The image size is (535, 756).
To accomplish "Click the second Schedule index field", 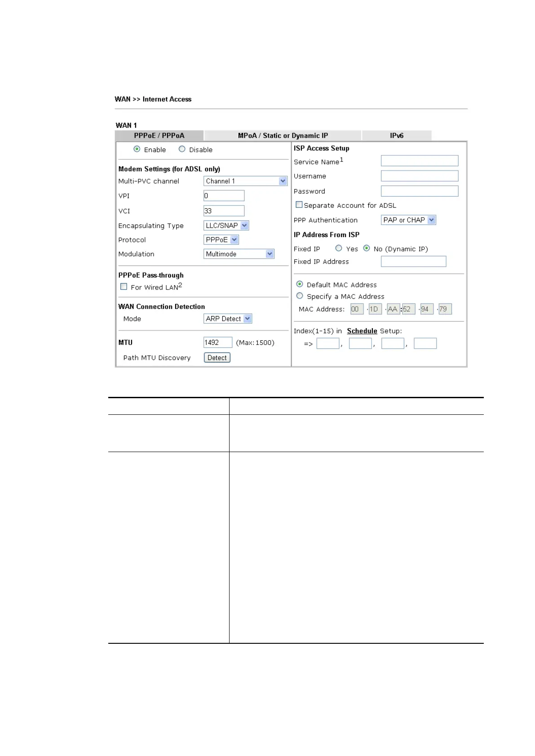I will point(360,343).
